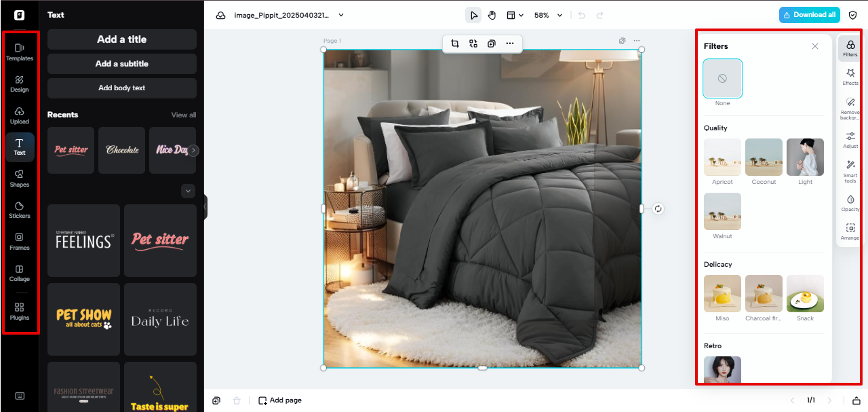Select the Filters tab in right toolbar

pos(850,48)
